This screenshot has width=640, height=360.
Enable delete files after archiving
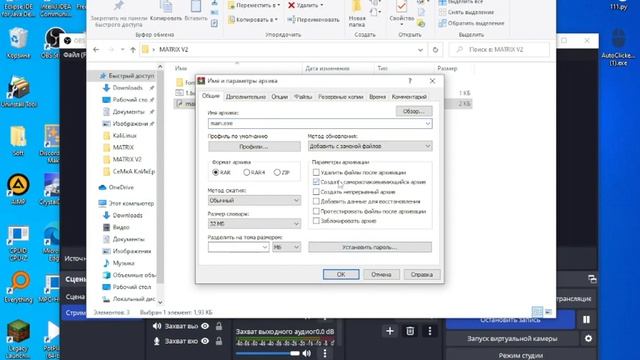316,172
